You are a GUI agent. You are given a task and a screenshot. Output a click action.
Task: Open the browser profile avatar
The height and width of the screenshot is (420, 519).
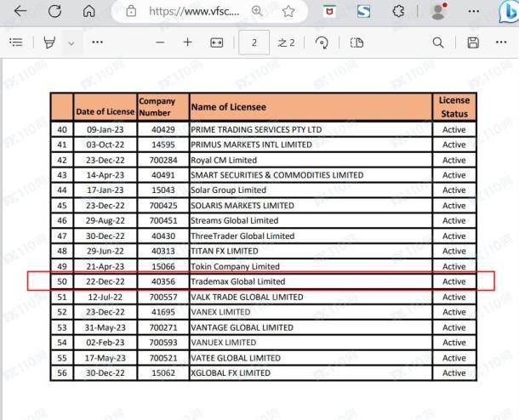(438, 11)
